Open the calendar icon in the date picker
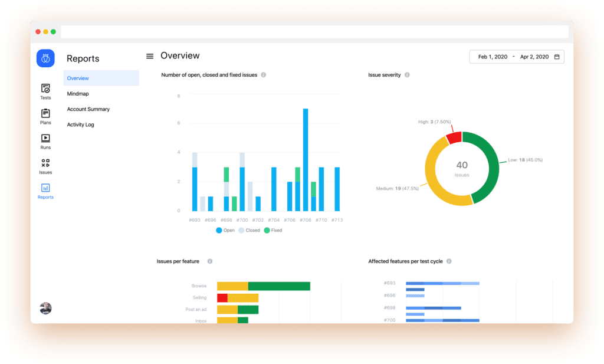This screenshot has width=604, height=364. (x=556, y=57)
